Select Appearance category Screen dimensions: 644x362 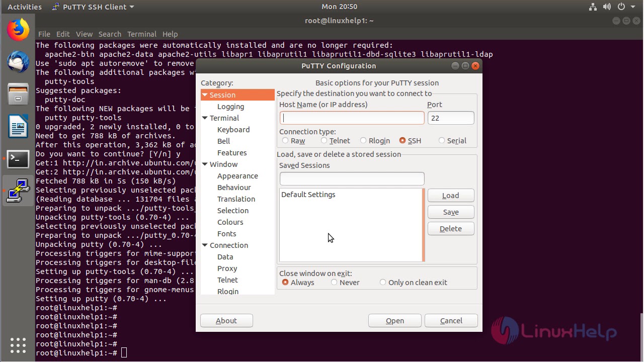pyautogui.click(x=237, y=176)
